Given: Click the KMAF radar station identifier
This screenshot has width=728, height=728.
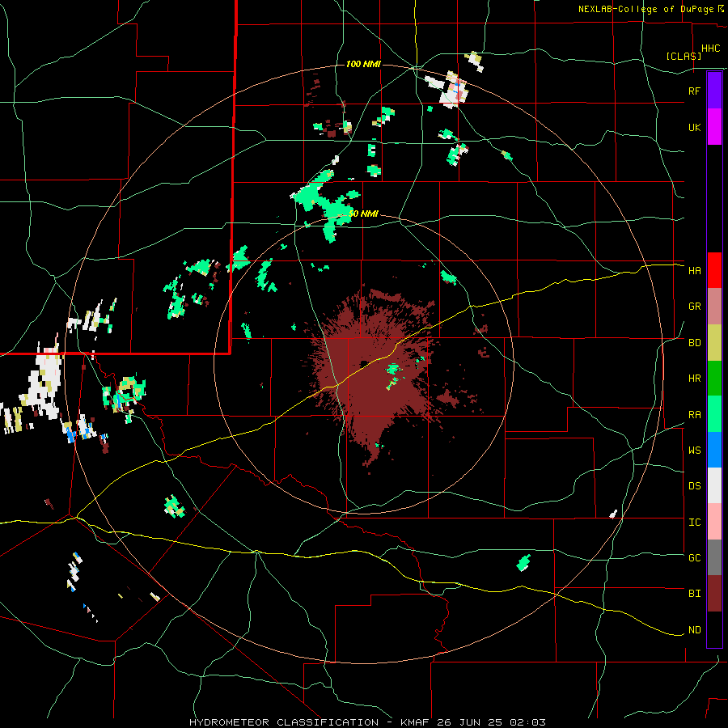Looking at the screenshot, I should coord(417,722).
